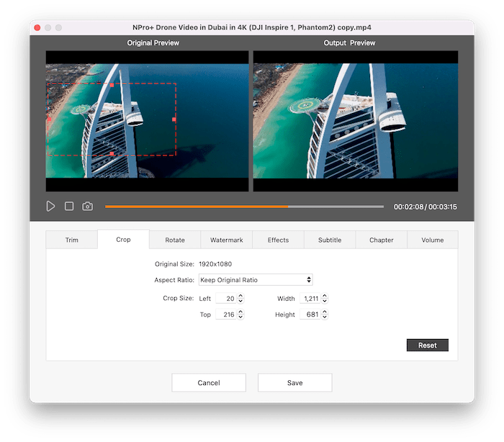Click the right-edge crop handle in Original Preview

coord(174,119)
